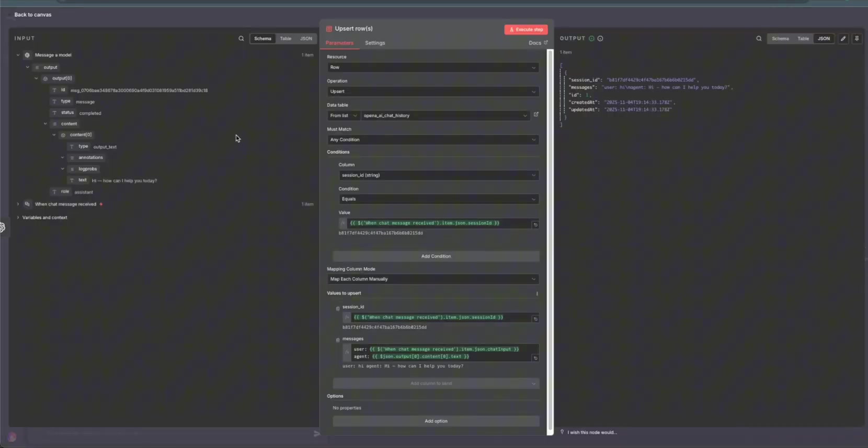This screenshot has width=868, height=448.
Task: Click the fx toggle on condition Value
Action: point(343,223)
